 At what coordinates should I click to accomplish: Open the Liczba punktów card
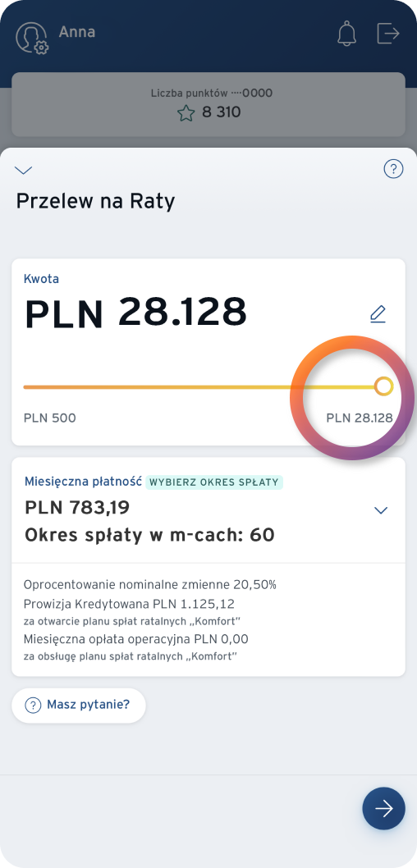(x=208, y=104)
